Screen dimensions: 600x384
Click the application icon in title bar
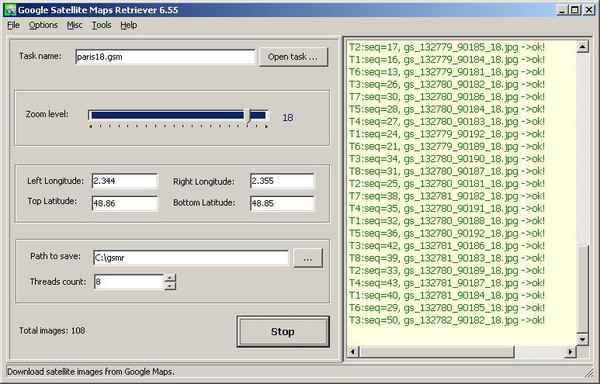coord(10,10)
